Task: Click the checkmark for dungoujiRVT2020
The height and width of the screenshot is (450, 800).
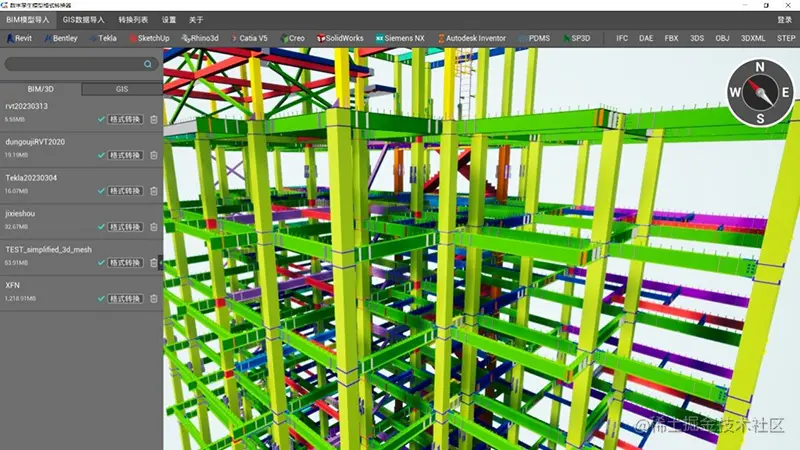Action: click(101, 155)
